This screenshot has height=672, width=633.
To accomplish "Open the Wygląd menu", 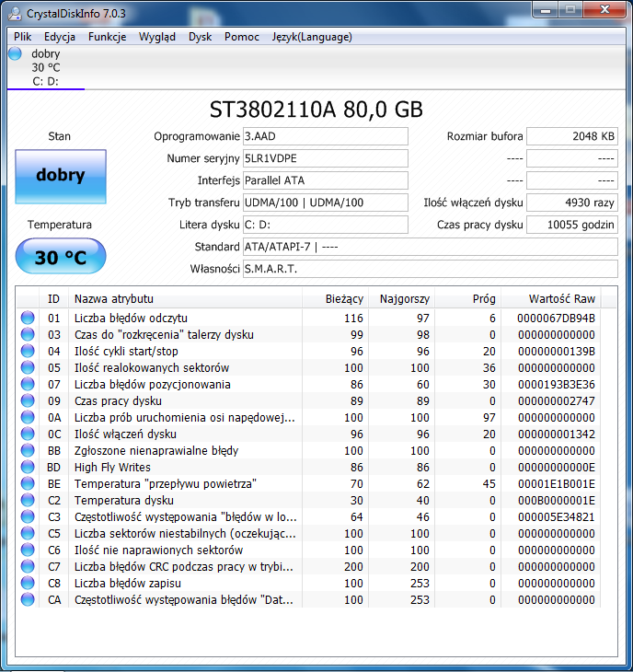I will (157, 37).
